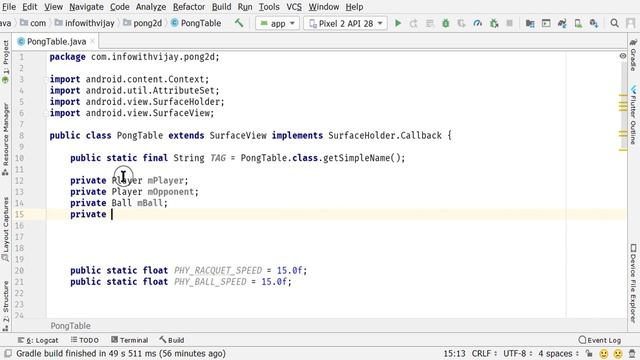Click the Stop square icon
Screen dimensions: 640x360
[509, 24]
